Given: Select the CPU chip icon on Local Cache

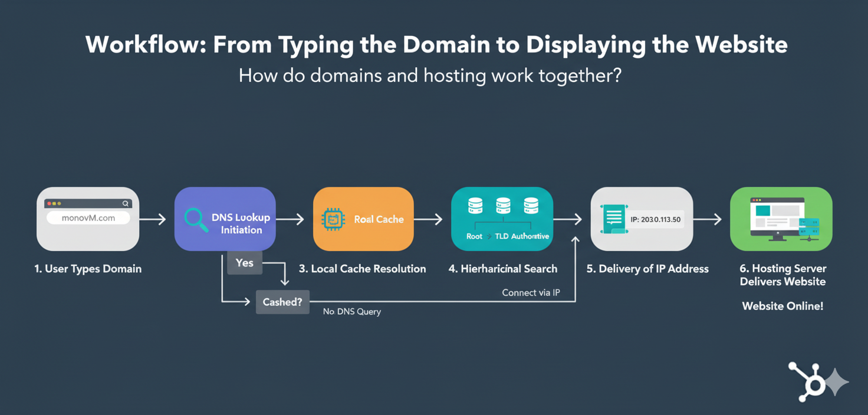Looking at the screenshot, I should (x=331, y=218).
